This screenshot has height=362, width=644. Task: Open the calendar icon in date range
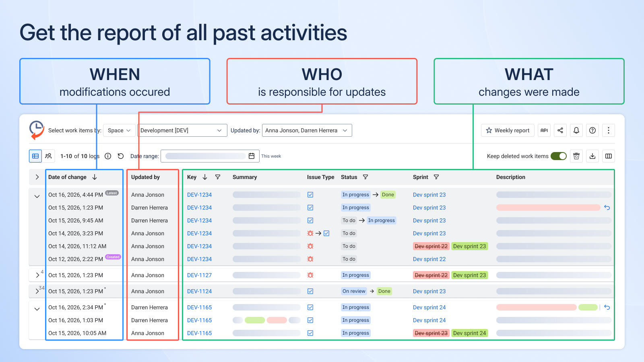pyautogui.click(x=252, y=156)
